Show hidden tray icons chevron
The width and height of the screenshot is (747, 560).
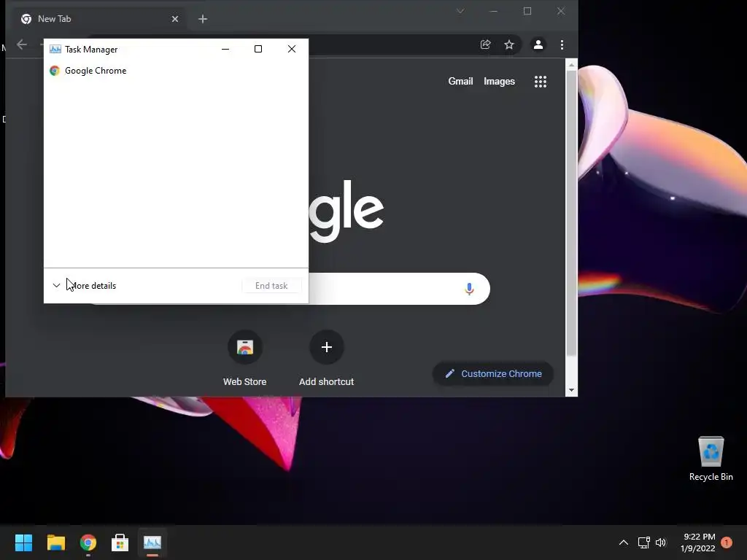click(x=623, y=542)
